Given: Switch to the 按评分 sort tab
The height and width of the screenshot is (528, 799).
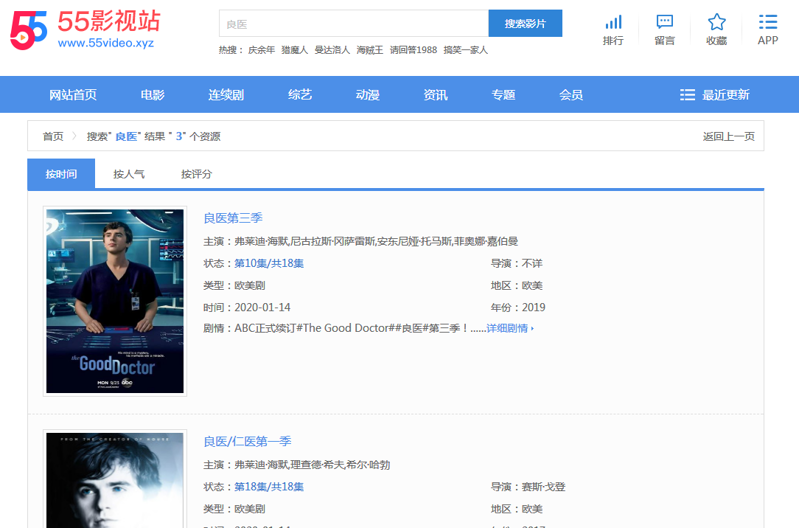Looking at the screenshot, I should (x=196, y=174).
